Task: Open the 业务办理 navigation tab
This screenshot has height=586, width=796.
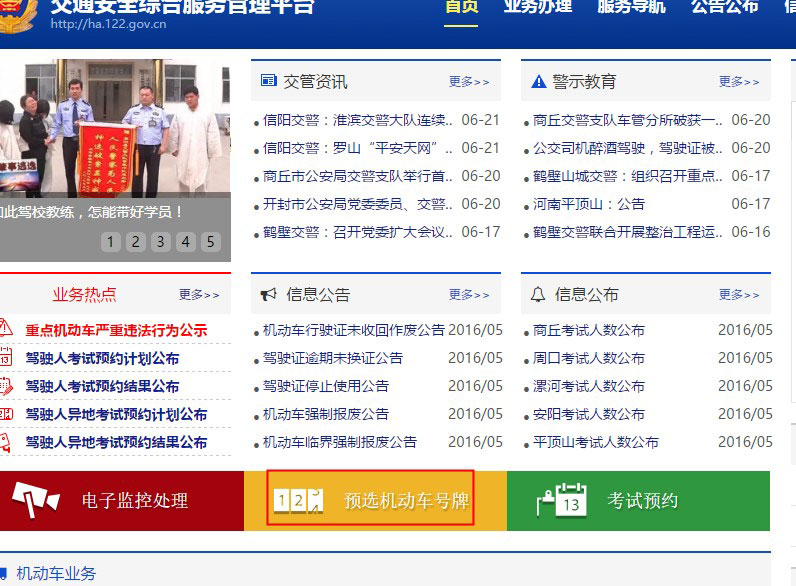Action: (538, 7)
